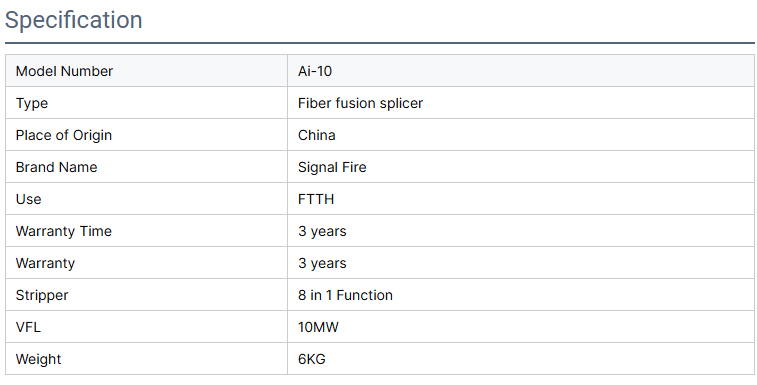Click the Fiber fusion splicer value

tap(360, 103)
